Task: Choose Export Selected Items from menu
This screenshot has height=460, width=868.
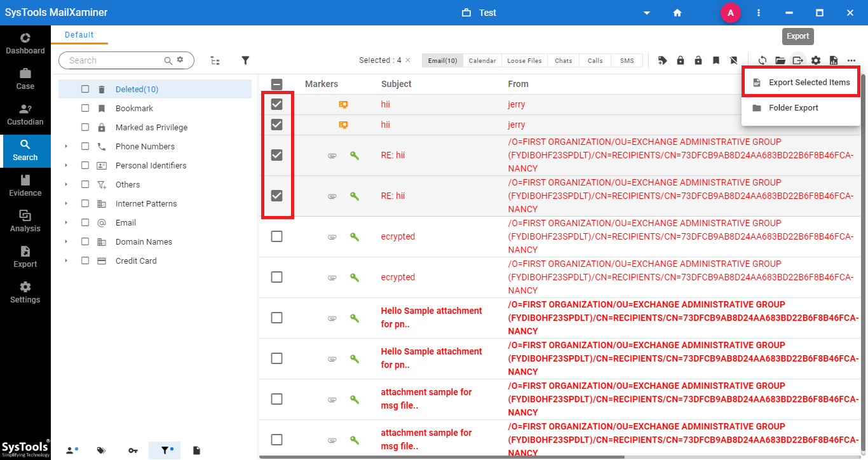Action: 801,83
